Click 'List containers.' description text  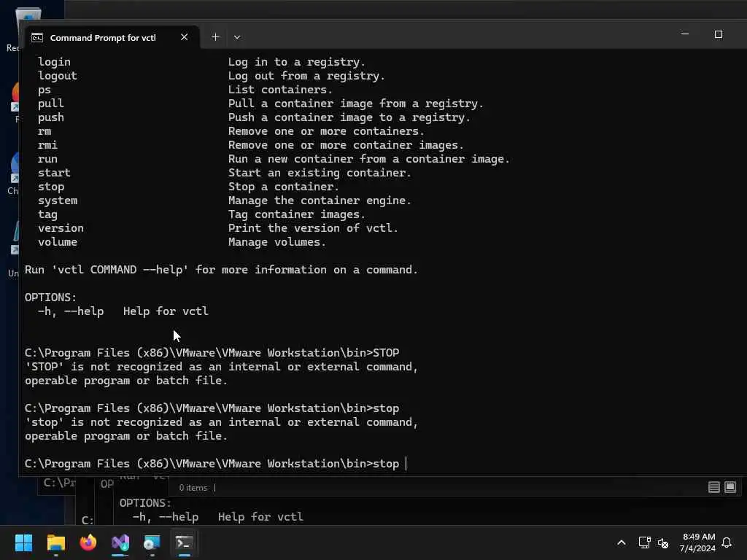[x=279, y=90]
